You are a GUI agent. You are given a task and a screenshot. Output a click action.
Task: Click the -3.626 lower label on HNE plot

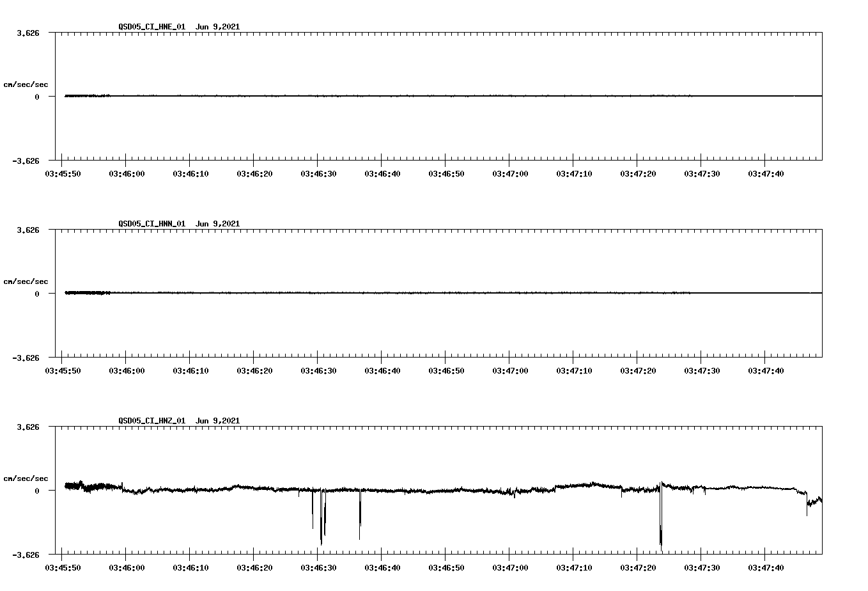pos(26,161)
